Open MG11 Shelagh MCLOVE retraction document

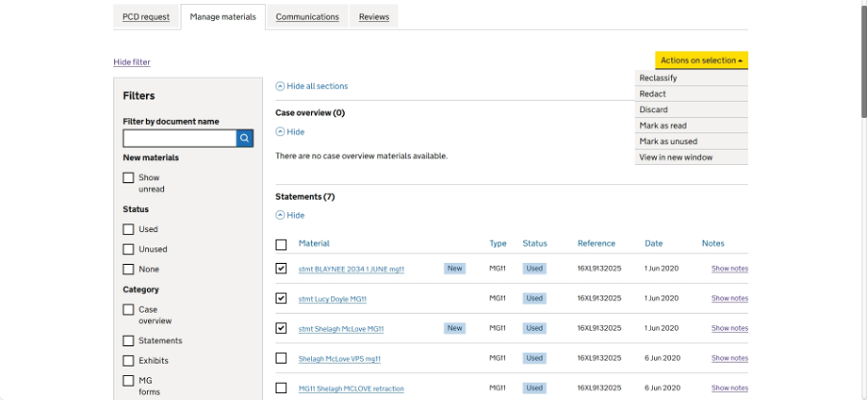click(351, 389)
